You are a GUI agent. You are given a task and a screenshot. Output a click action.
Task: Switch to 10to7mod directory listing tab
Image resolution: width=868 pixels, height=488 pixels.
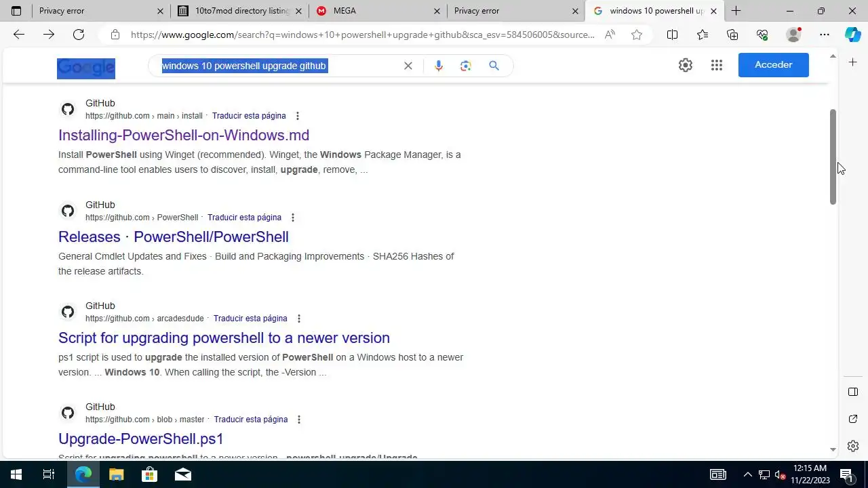236,11
